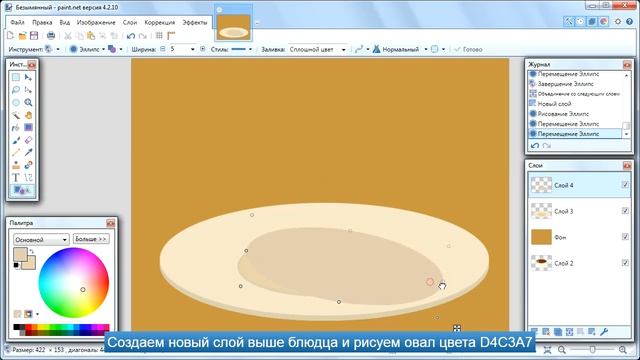
Task: Click the zoom slider in status bar
Action: [x=592, y=349]
